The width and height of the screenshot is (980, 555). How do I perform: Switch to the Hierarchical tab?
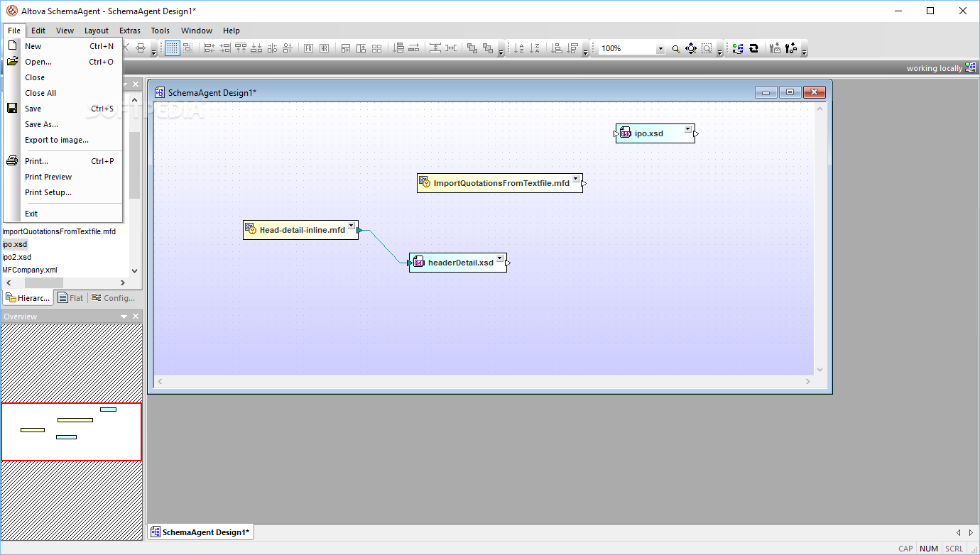pos(28,298)
